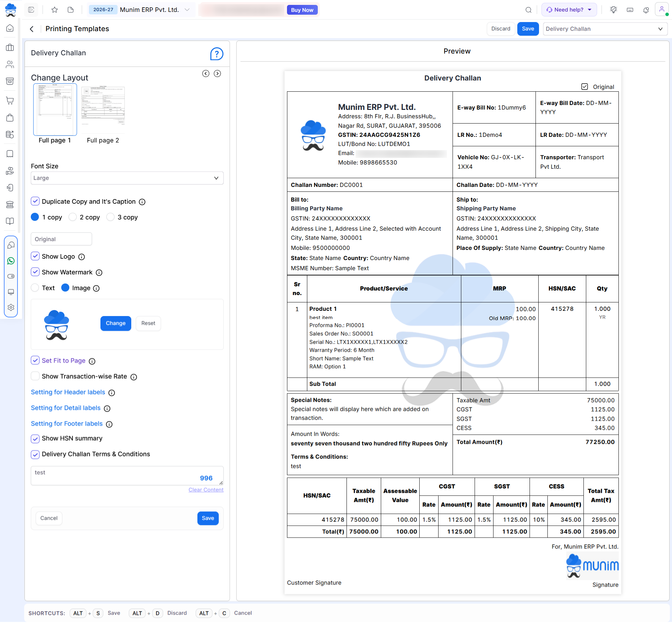The image size is (672, 623).
Task: Select the 1 copy radio option
Action: click(x=35, y=217)
